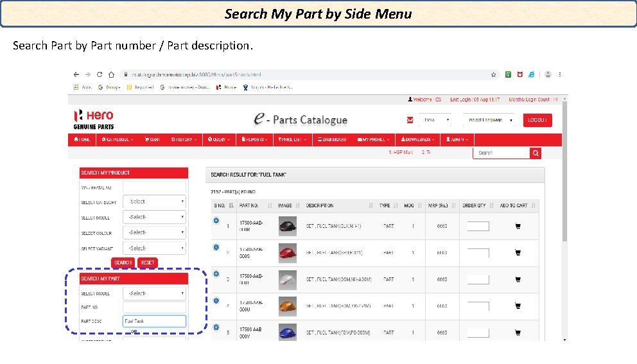Image resolution: width=637 pixels, height=364 pixels.
Task: Click the VIN / Frame No input field
Action: [x=154, y=187]
